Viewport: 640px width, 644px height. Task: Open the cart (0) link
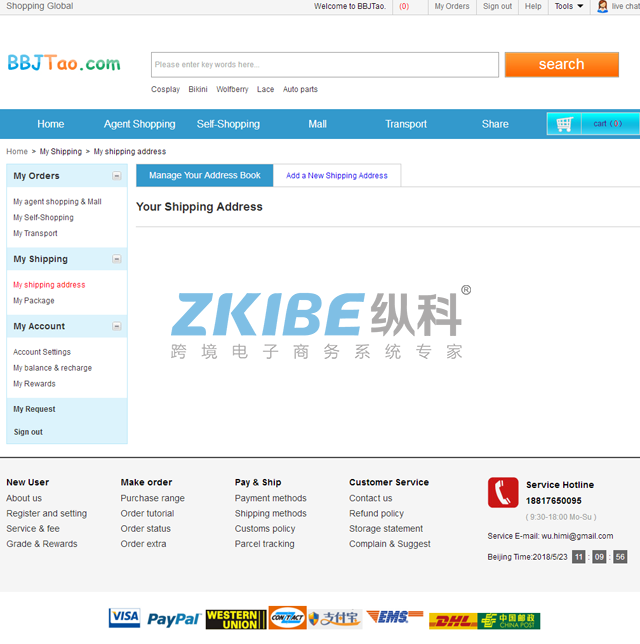(608, 124)
